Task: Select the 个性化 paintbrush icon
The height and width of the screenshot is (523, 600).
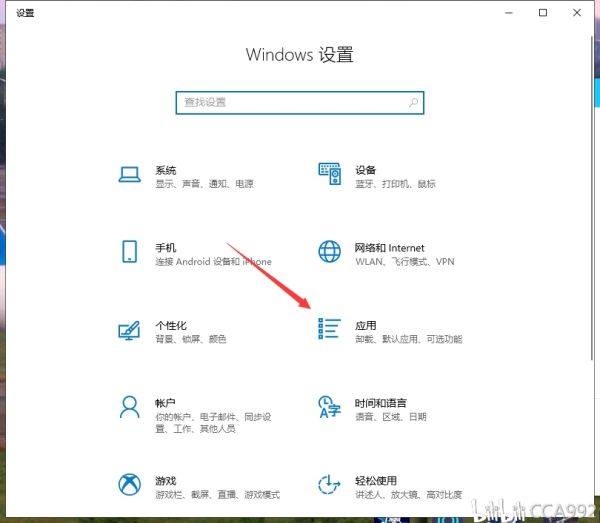Action: tap(129, 330)
